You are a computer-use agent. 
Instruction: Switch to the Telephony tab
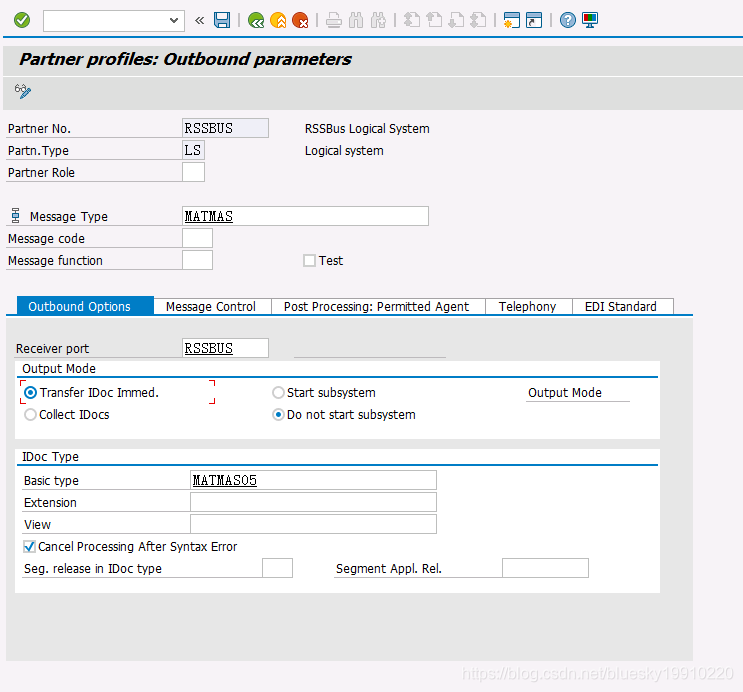point(527,307)
